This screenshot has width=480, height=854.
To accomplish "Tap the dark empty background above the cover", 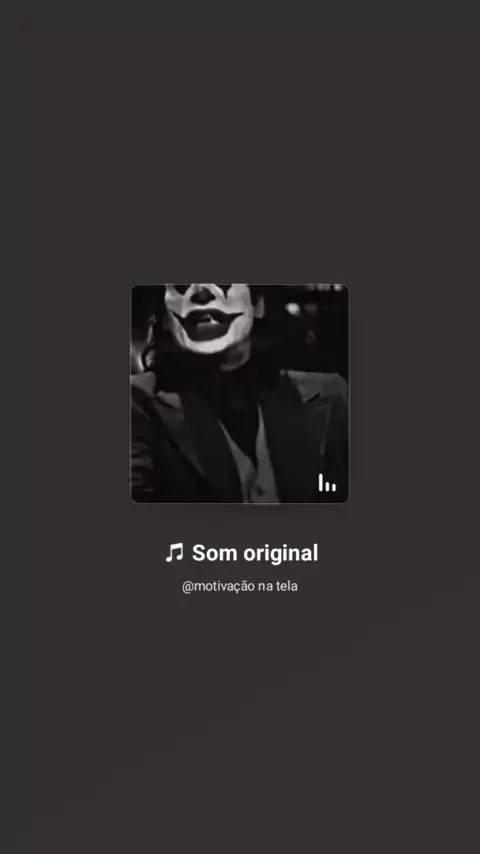I will [x=240, y=142].
